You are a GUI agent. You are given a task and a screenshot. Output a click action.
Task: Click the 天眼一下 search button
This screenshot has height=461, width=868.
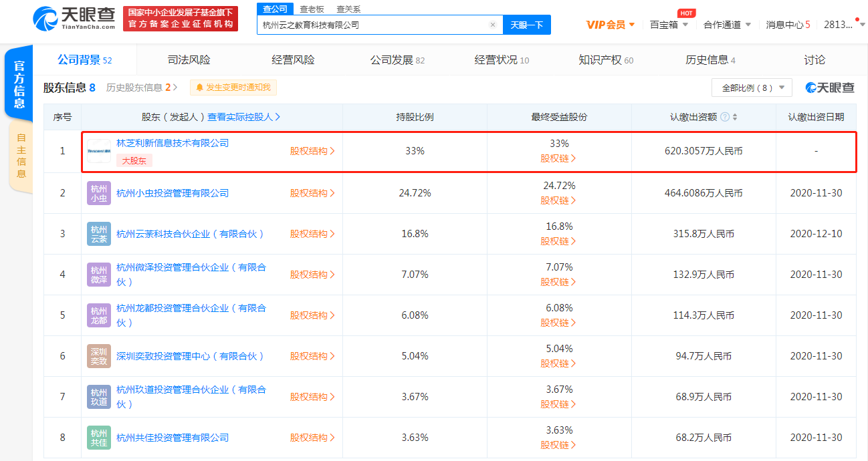[526, 25]
